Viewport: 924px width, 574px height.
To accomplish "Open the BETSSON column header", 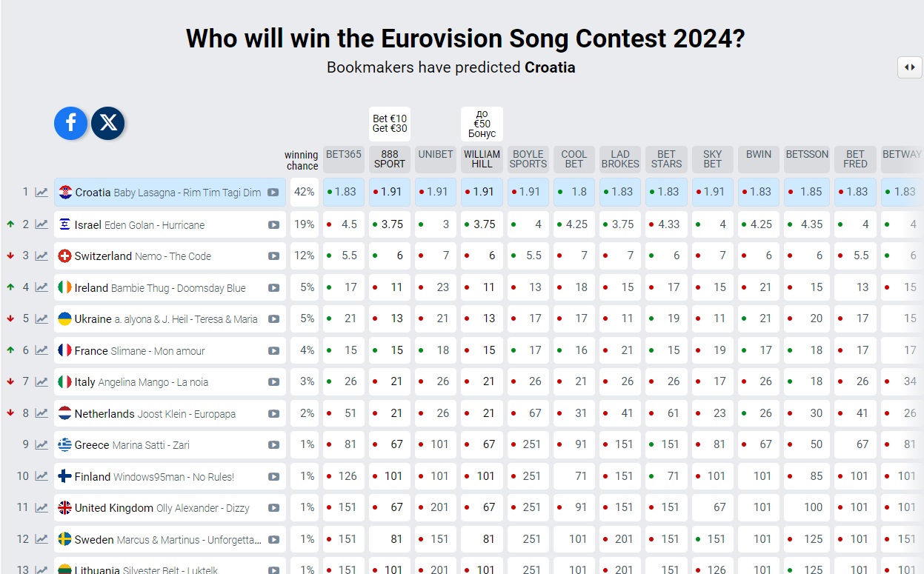I will (806, 156).
